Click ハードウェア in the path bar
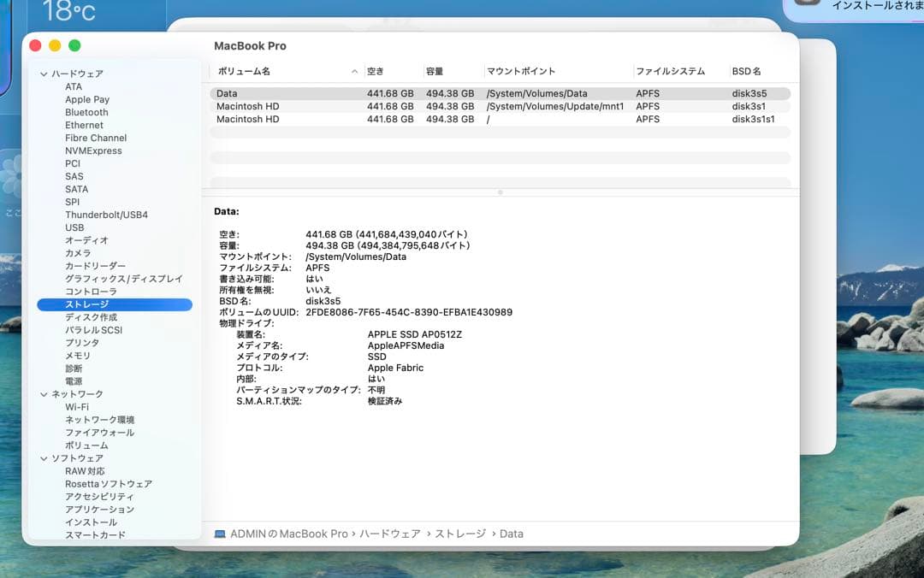Image resolution: width=924 pixels, height=578 pixels. coord(390,534)
